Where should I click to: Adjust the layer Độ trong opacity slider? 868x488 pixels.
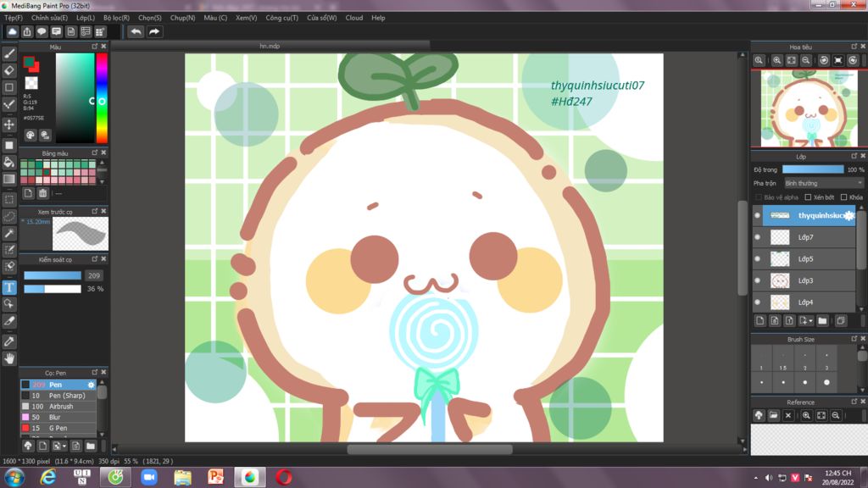[813, 169]
